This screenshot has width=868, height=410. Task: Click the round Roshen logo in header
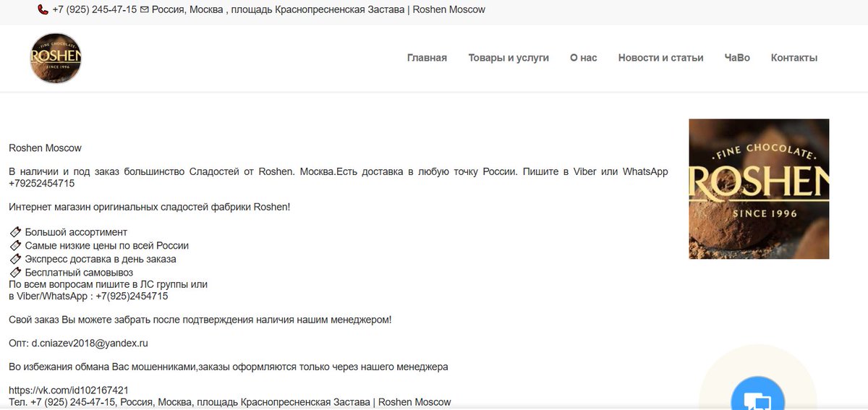point(56,58)
